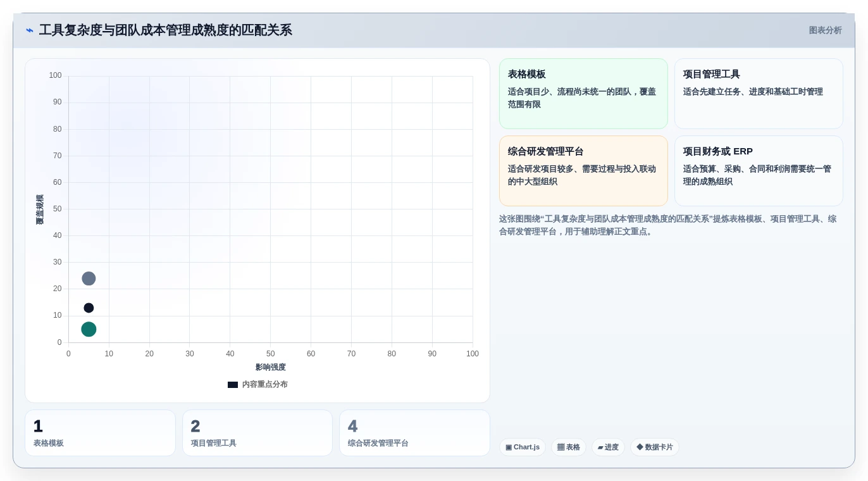This screenshot has height=481, width=868.
Task: Click the y-axis title 覆盖规模
Action: (40, 209)
